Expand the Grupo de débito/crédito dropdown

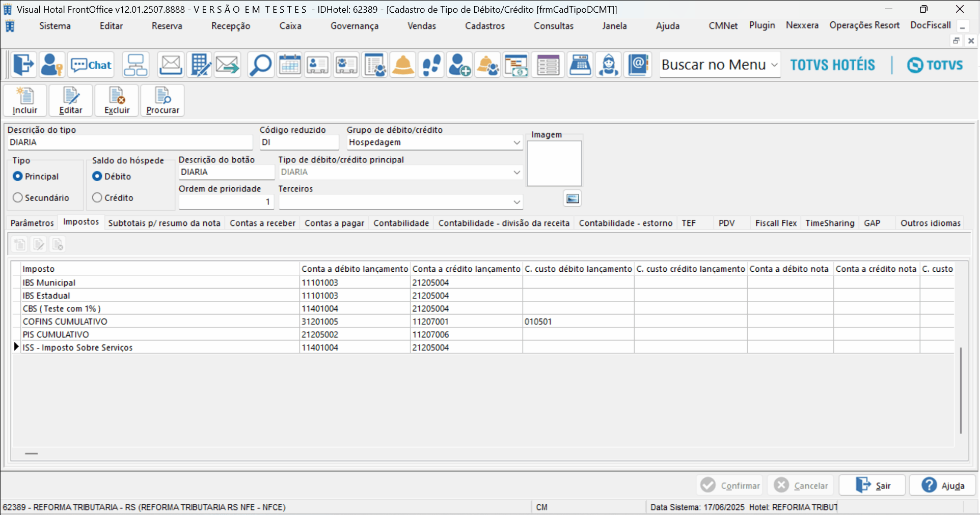coord(516,143)
